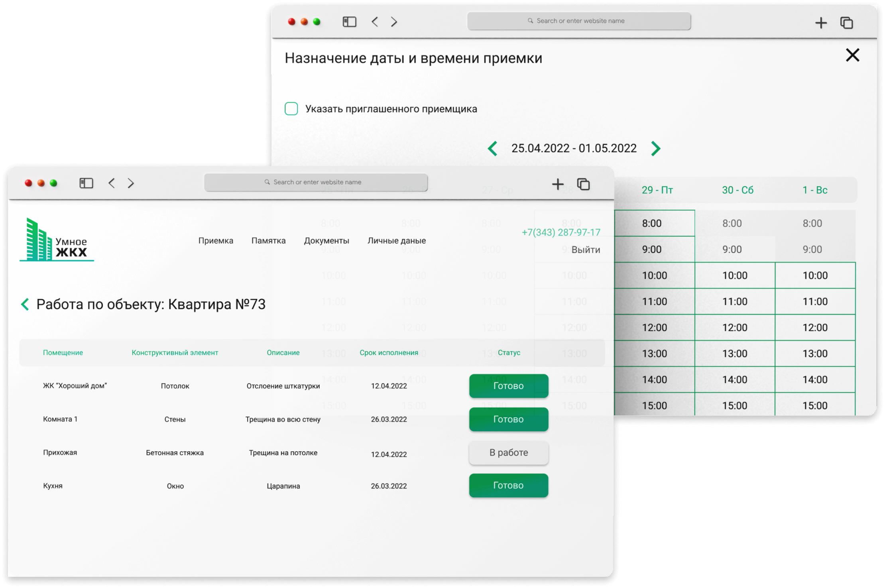Go to previous week with left green chevron

point(493,149)
